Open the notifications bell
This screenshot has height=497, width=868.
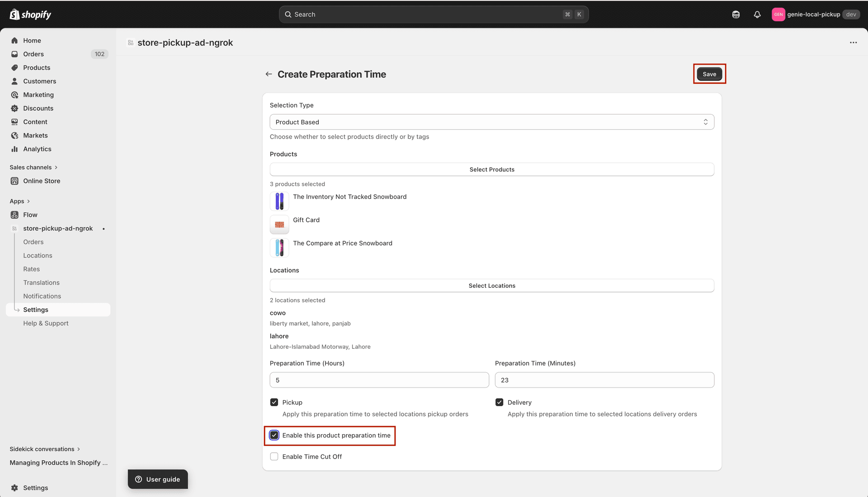(757, 14)
